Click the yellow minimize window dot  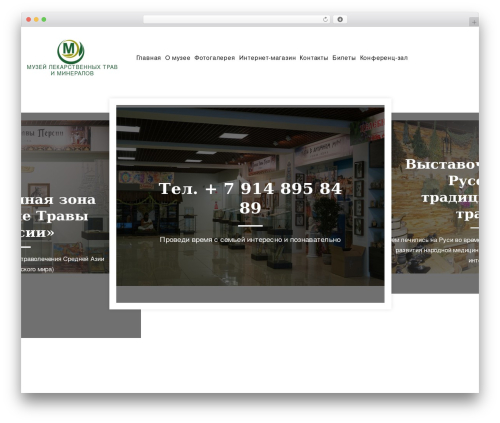pos(36,19)
